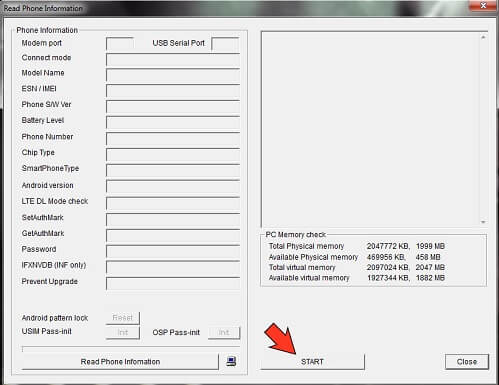Click the Close button

coord(467,362)
